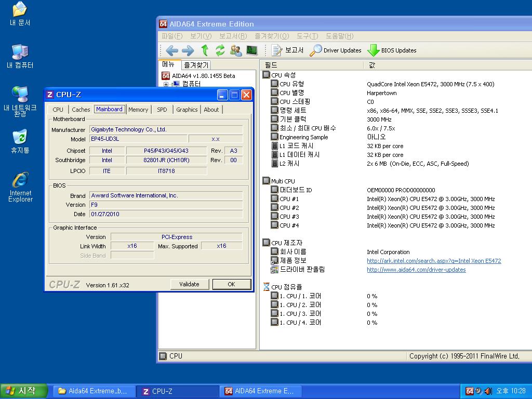Select the CPU 제조자 section header
532x399 pixels.
tap(283, 243)
